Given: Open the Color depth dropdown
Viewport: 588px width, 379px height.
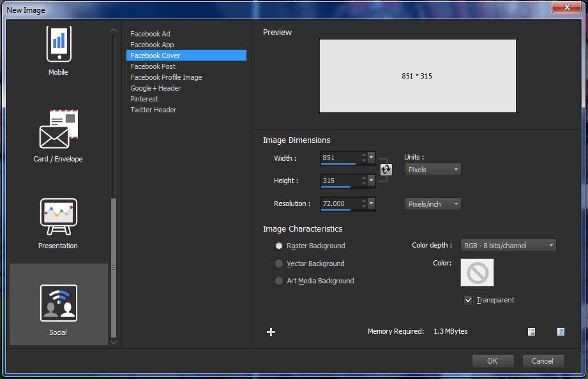Looking at the screenshot, I should tap(508, 245).
